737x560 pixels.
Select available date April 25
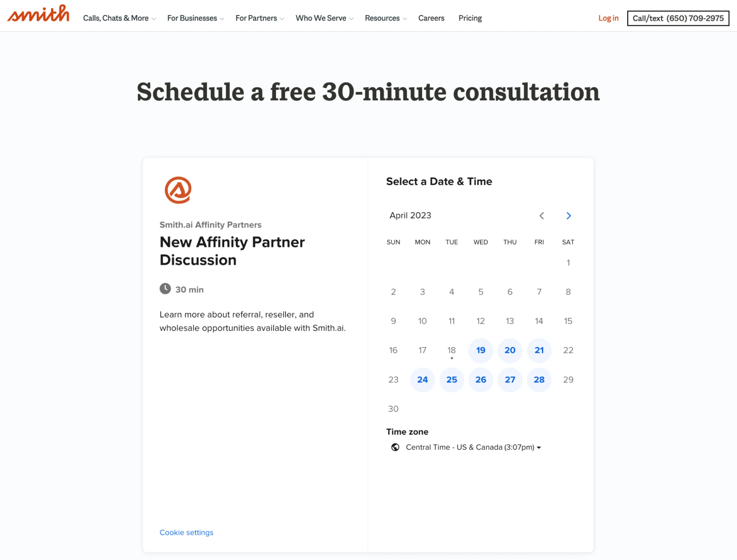pyautogui.click(x=451, y=379)
